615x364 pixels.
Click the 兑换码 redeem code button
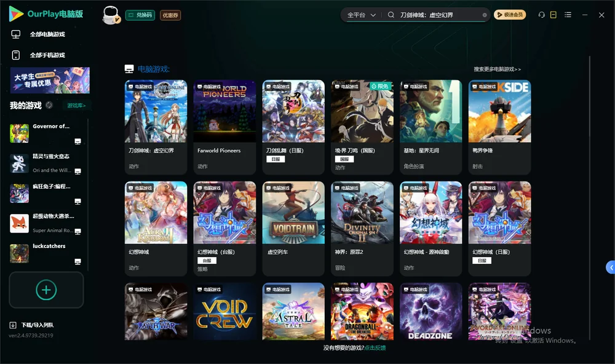140,15
